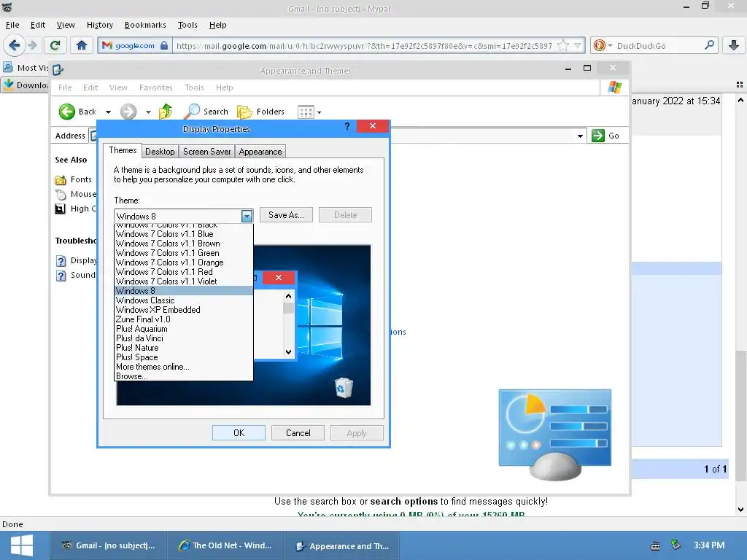Viewport: 747px width, 560px height.
Task: Click the Explorer Forward arrow button
Action: click(x=128, y=112)
